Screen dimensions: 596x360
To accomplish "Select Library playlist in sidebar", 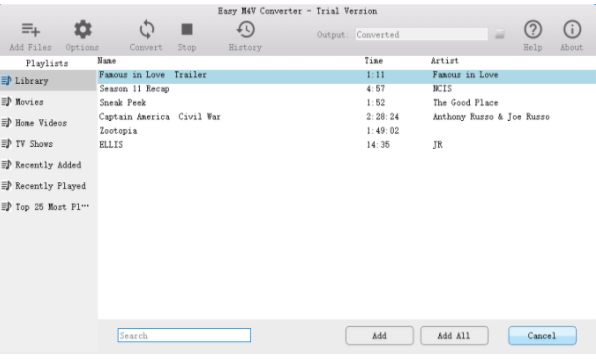I will click(x=48, y=81).
